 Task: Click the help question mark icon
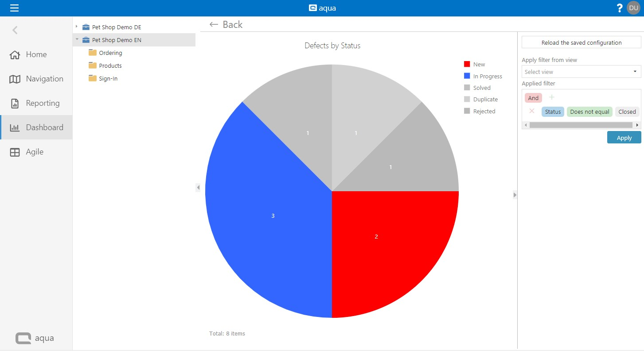(x=620, y=8)
